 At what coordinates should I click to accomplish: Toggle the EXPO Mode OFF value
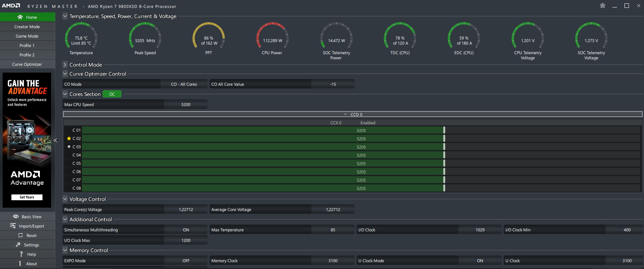[x=186, y=261]
